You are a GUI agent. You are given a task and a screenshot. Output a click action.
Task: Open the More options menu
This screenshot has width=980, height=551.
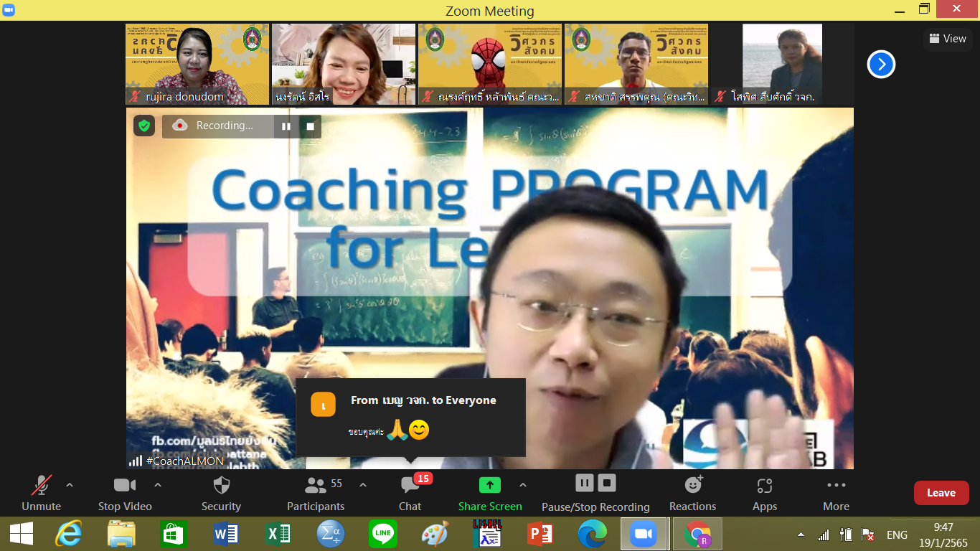(837, 493)
